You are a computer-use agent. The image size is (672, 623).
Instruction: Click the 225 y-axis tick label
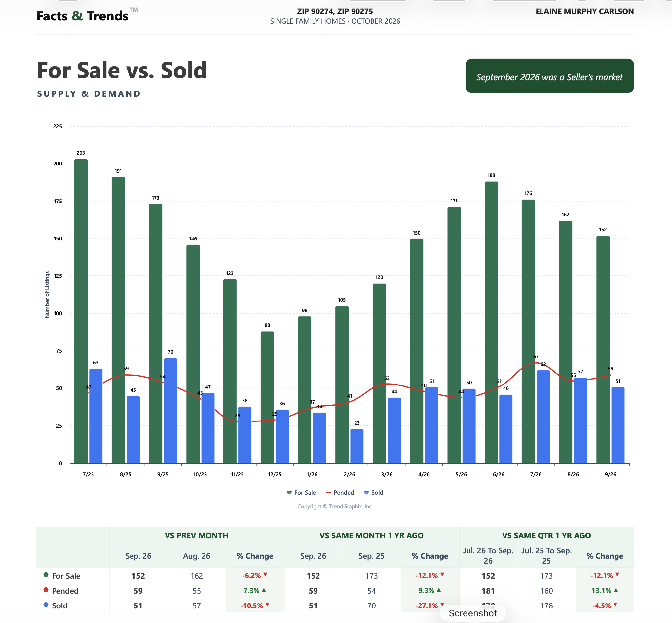pyautogui.click(x=57, y=126)
